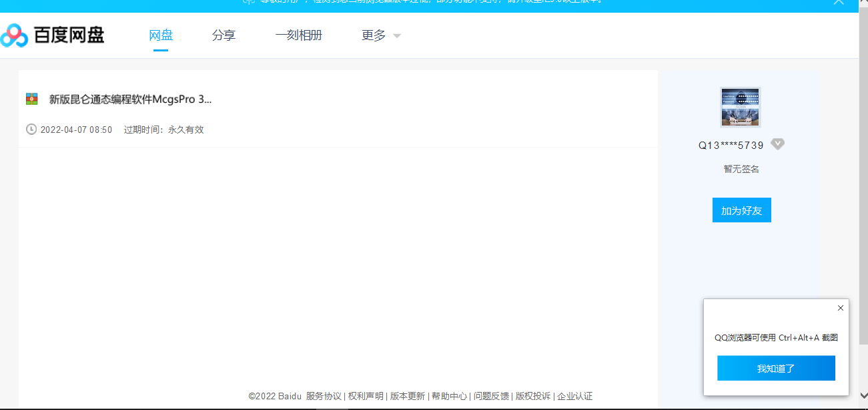Go to the 一刻相册 tab
Screen dimensions: 868x410
pos(298,36)
